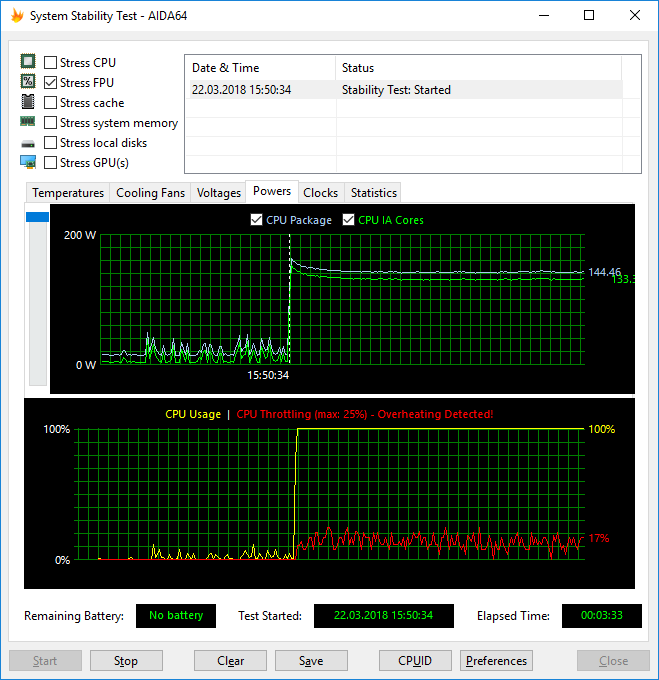This screenshot has height=680, width=659.
Task: Click the AIDA64 flame title bar icon
Action: (17, 16)
